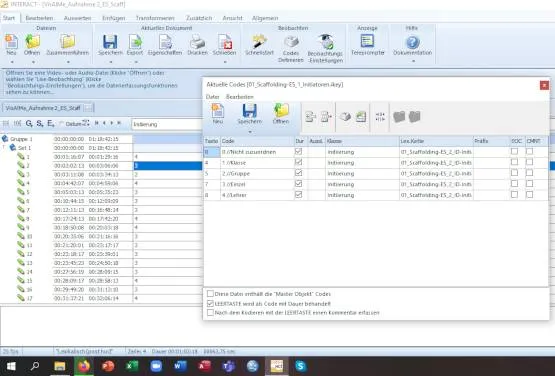The image size is (555, 376).
Task: Click the first grey icon right of Öffnen in the dialog
Action: click(x=310, y=116)
